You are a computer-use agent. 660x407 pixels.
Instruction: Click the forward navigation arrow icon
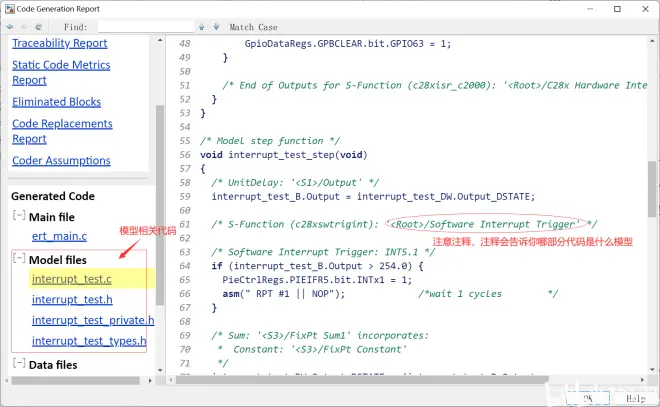tap(24, 27)
